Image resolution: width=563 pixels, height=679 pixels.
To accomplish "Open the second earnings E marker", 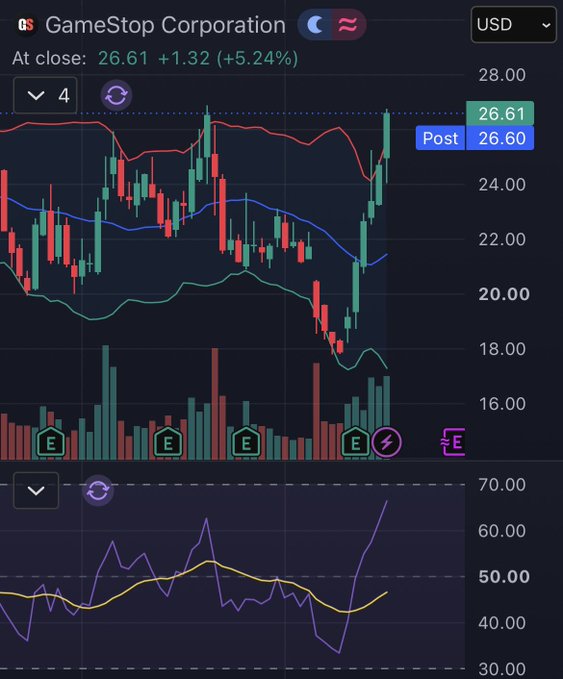I will (168, 443).
